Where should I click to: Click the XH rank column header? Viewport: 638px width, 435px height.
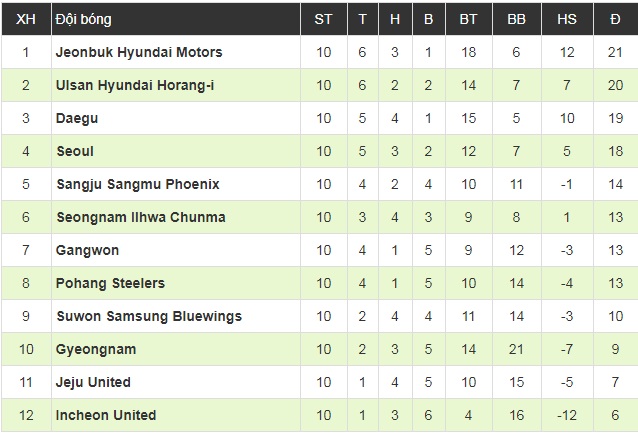(x=25, y=18)
